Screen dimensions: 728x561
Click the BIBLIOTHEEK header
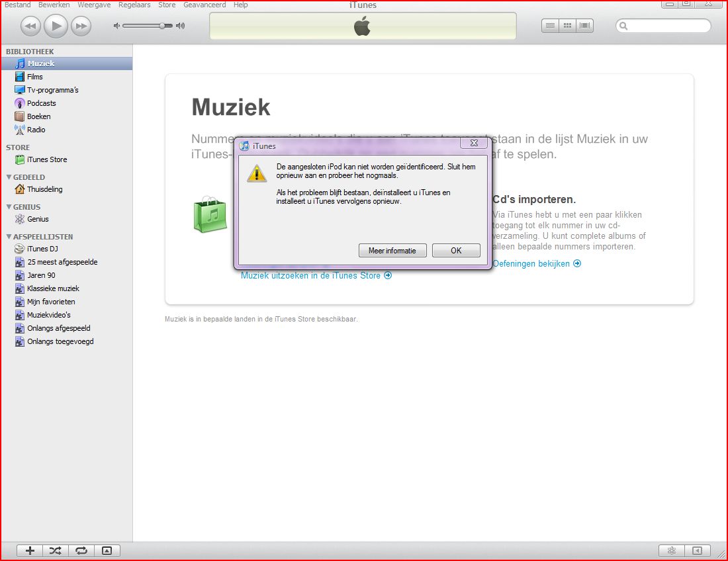coord(30,52)
